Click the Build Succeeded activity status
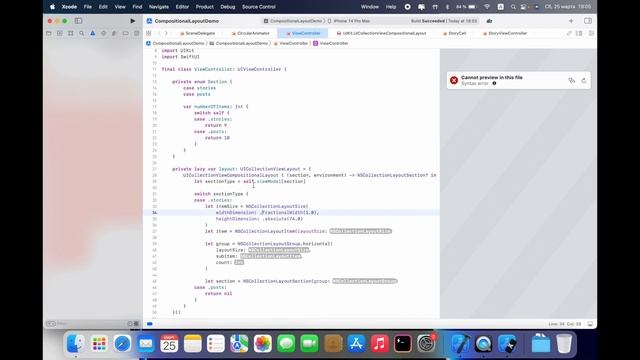Image resolution: width=640 pixels, height=360 pixels. 444,21
